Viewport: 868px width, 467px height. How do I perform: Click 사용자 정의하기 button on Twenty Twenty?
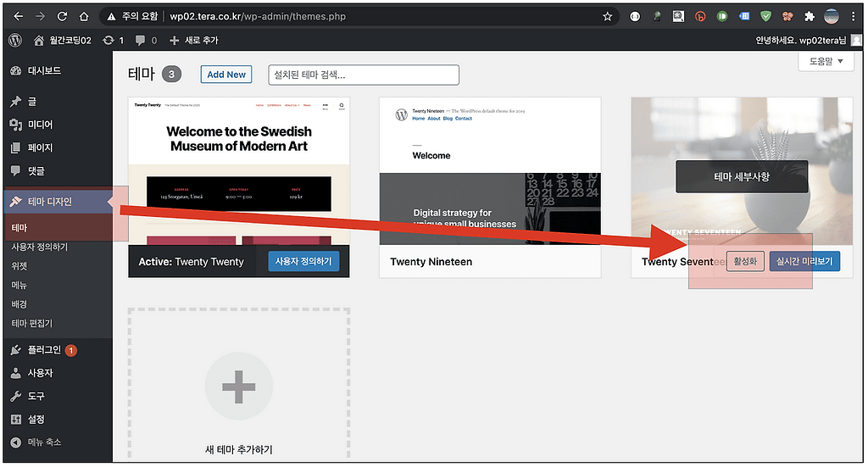point(303,261)
